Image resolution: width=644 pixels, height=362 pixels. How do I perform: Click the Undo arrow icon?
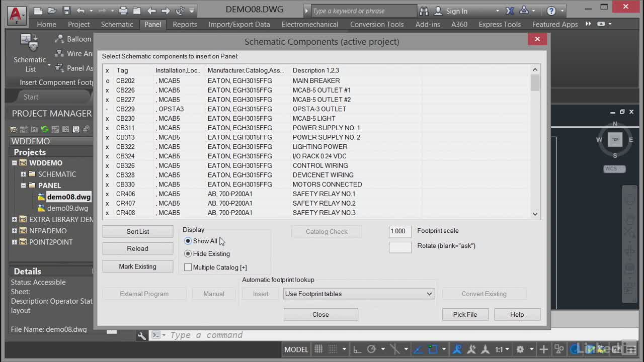tap(81, 11)
